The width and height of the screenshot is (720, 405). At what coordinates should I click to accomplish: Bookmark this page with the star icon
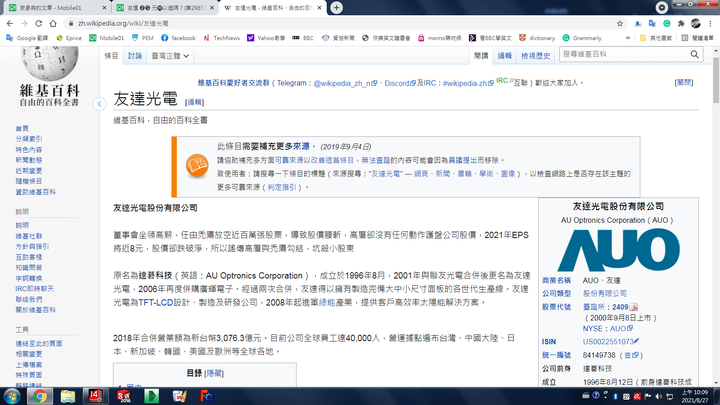[x=620, y=23]
